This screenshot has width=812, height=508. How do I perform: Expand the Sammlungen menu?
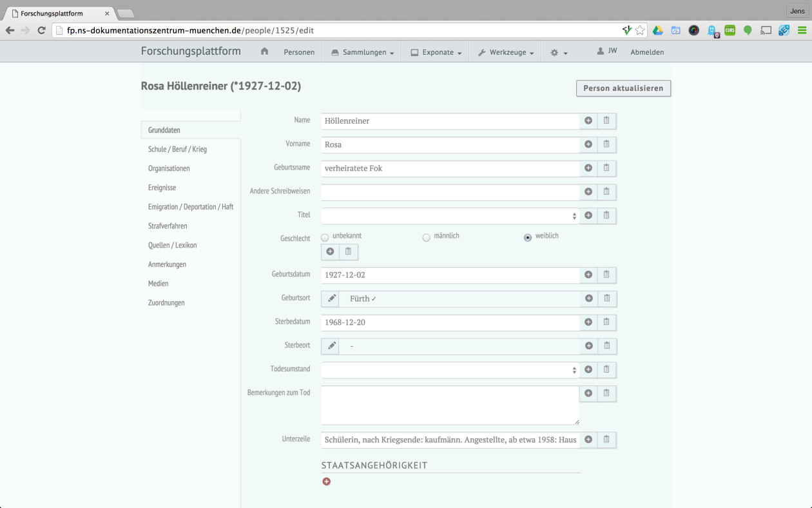(x=362, y=52)
